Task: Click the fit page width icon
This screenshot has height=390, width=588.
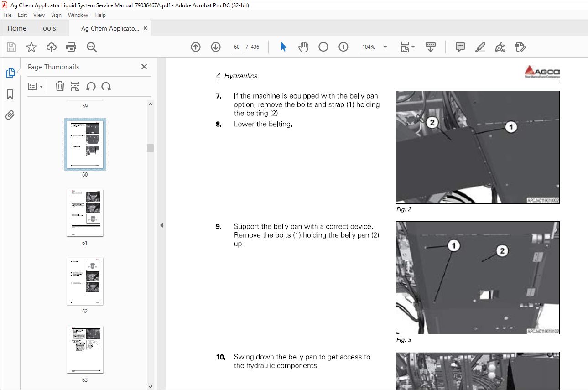Action: pos(405,47)
